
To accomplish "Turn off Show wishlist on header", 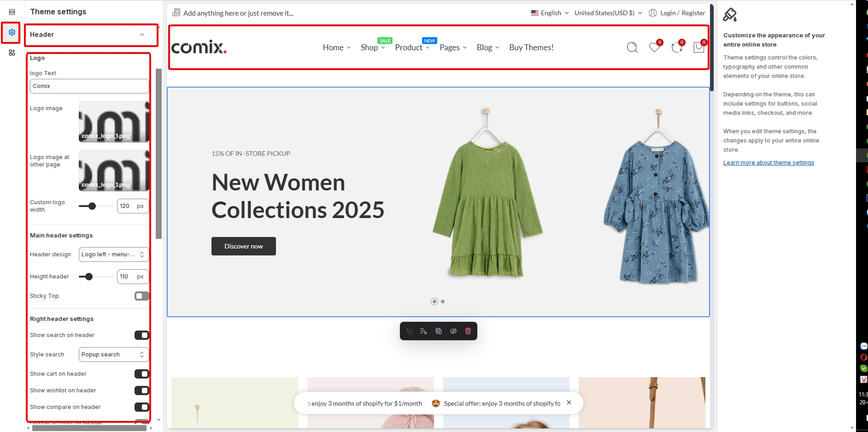I will 141,391.
